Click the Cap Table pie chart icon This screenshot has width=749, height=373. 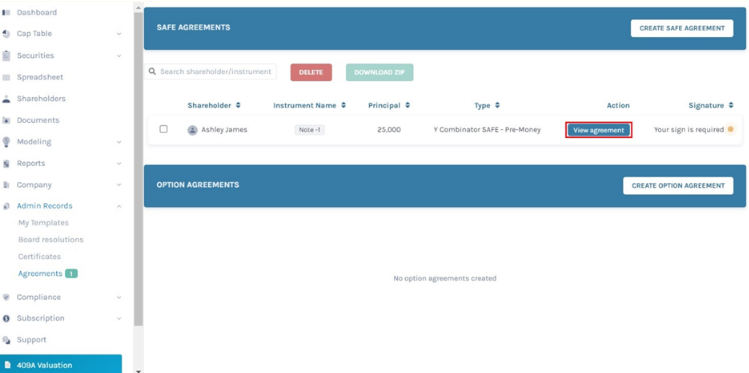click(6, 34)
